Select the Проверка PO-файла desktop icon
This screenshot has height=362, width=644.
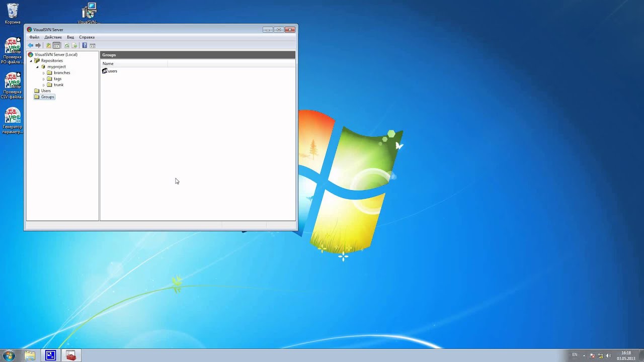coord(13,51)
